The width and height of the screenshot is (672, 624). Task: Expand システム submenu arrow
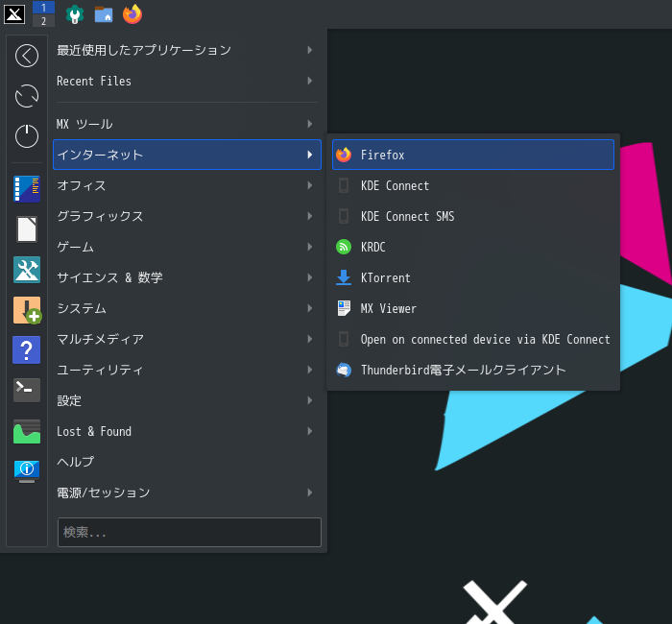click(x=310, y=308)
